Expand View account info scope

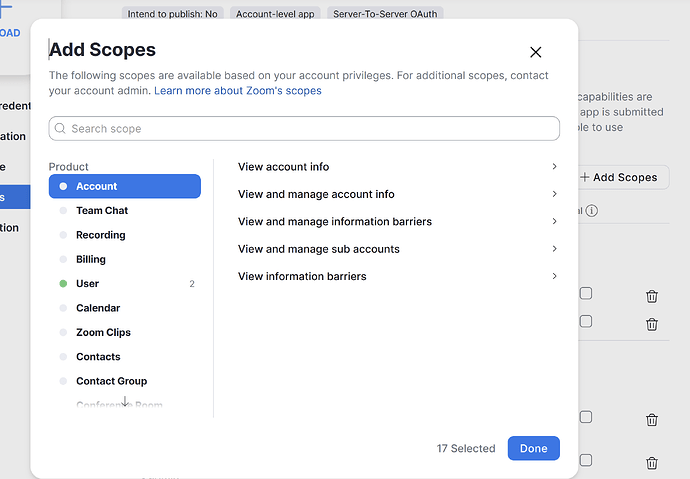pyautogui.click(x=398, y=167)
